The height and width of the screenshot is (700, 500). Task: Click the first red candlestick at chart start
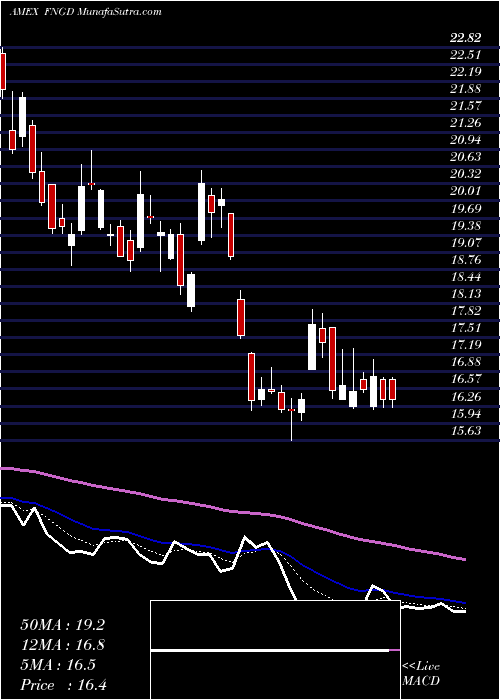[x=3, y=71]
